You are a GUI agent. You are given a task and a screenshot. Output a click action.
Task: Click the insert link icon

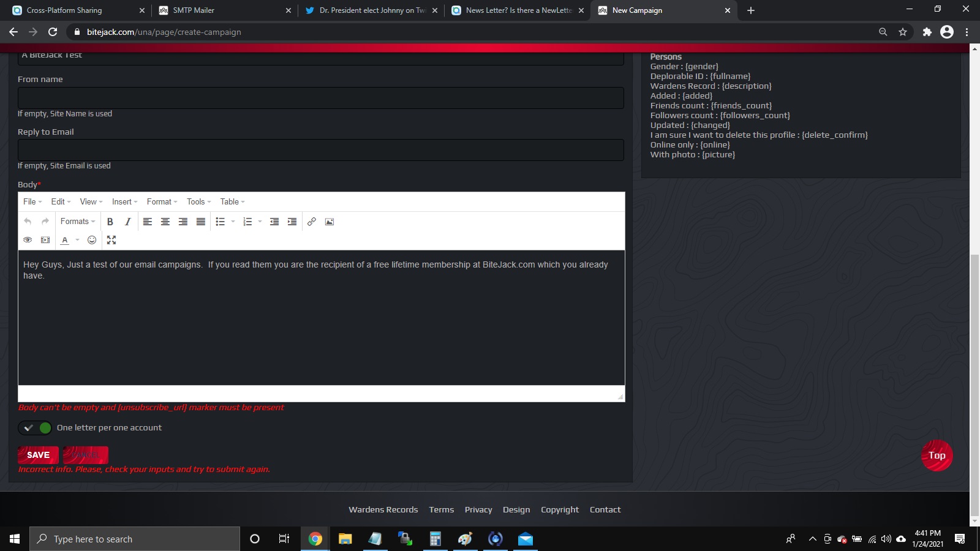pyautogui.click(x=312, y=222)
